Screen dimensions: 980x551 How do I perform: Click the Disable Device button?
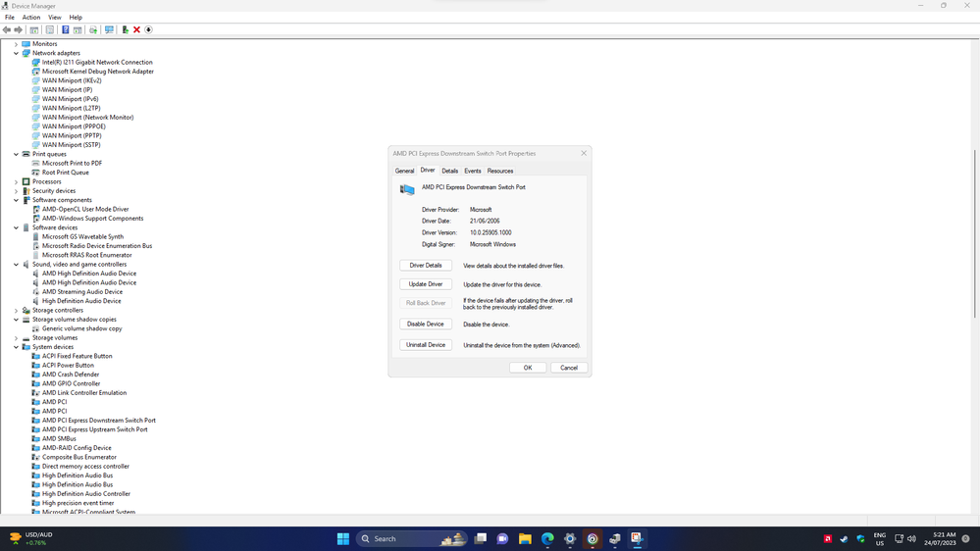426,325
